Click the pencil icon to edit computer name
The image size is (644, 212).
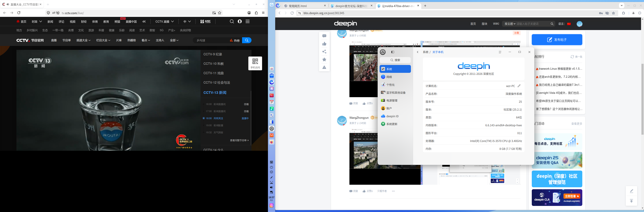519,86
